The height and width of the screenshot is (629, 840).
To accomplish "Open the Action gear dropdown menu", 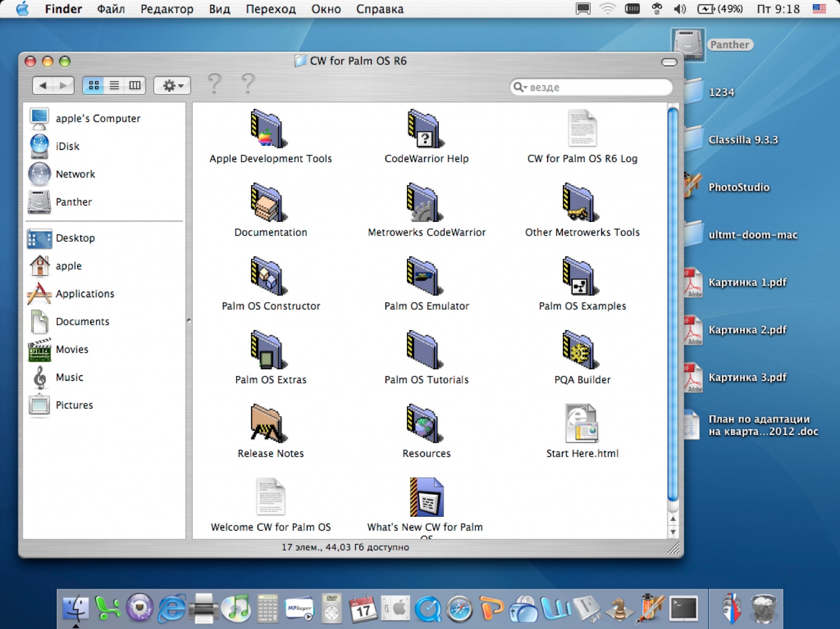I will (172, 85).
